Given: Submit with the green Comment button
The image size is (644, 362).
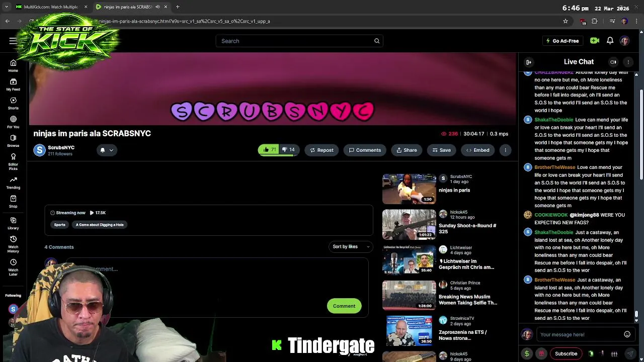Looking at the screenshot, I should pyautogui.click(x=344, y=306).
